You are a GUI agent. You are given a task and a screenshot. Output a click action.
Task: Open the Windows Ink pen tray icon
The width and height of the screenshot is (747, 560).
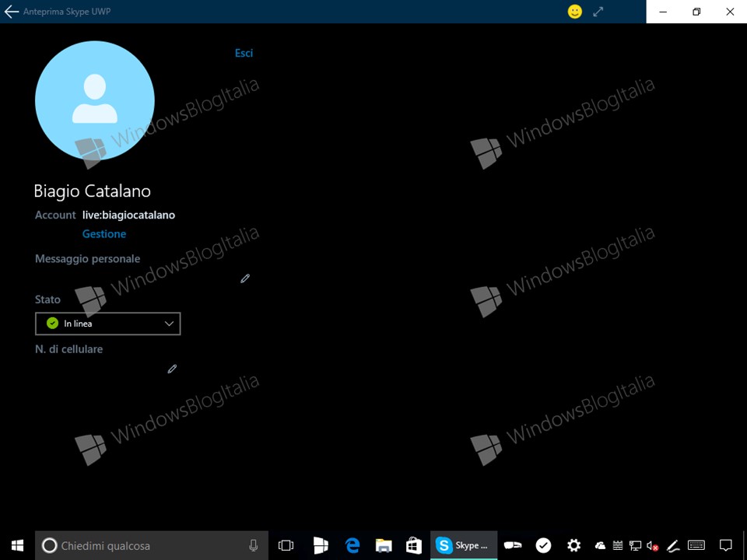(672, 546)
